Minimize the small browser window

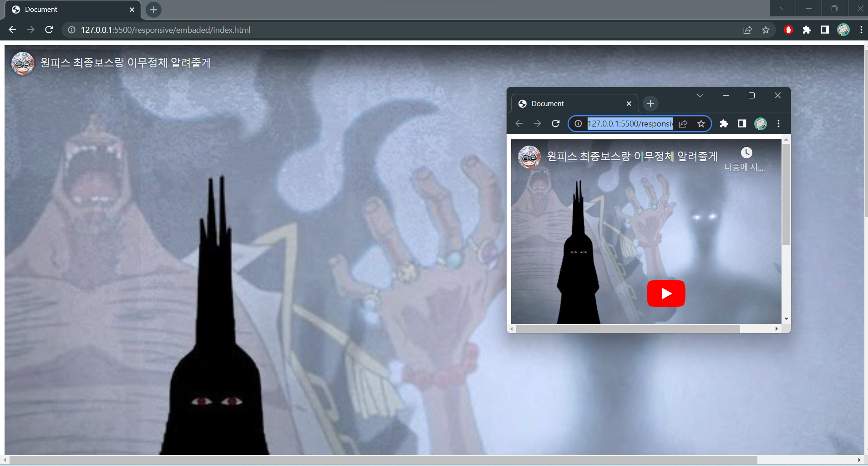pyautogui.click(x=726, y=96)
